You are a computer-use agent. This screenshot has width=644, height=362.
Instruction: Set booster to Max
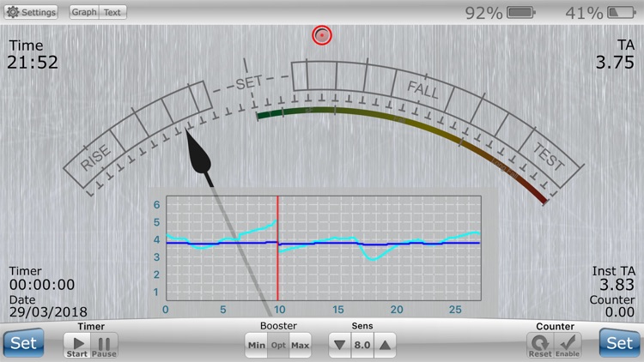pos(300,345)
